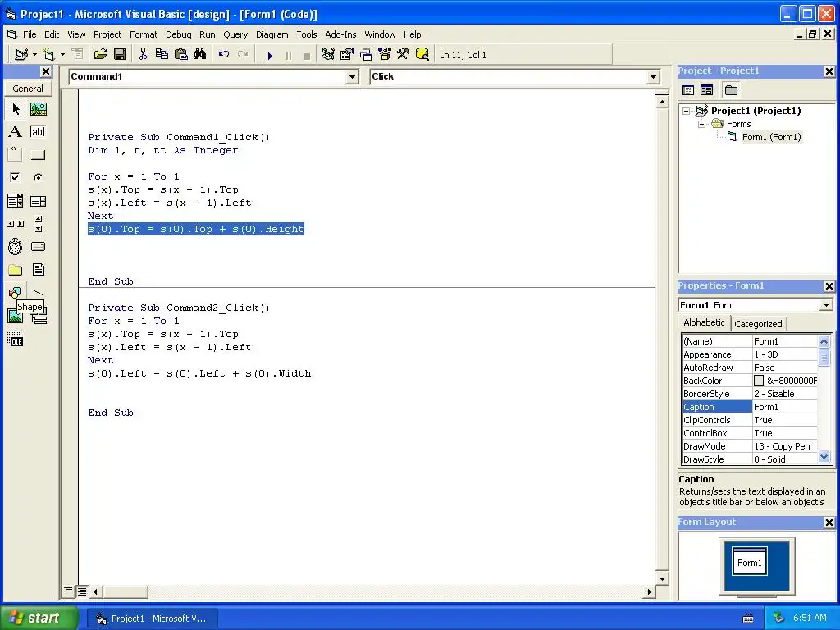The width and height of the screenshot is (840, 630).
Task: Open the Properties Window toolbar icon
Action: tap(347, 54)
